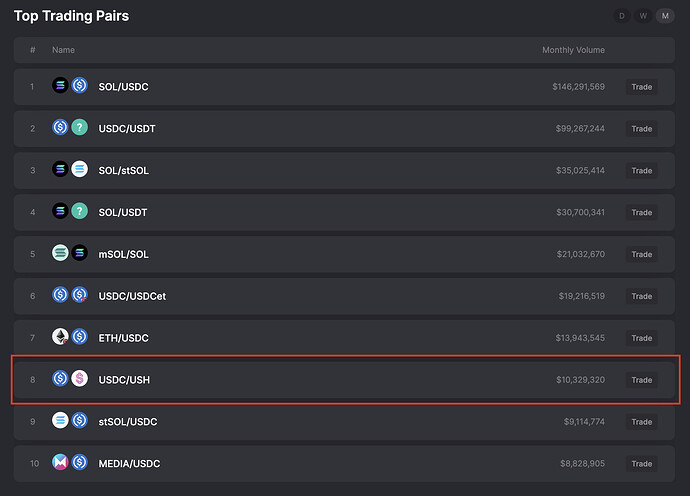Click the SOL token icon in row 1

(60, 85)
